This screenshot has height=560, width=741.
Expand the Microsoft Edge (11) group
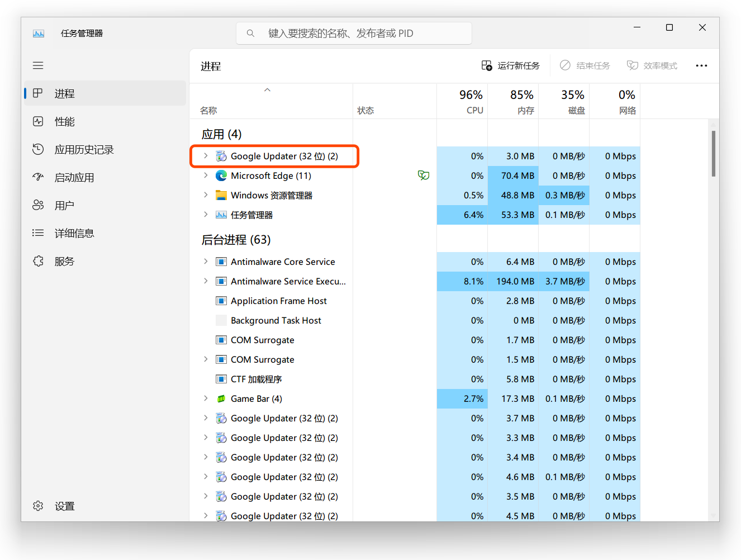[x=206, y=175]
